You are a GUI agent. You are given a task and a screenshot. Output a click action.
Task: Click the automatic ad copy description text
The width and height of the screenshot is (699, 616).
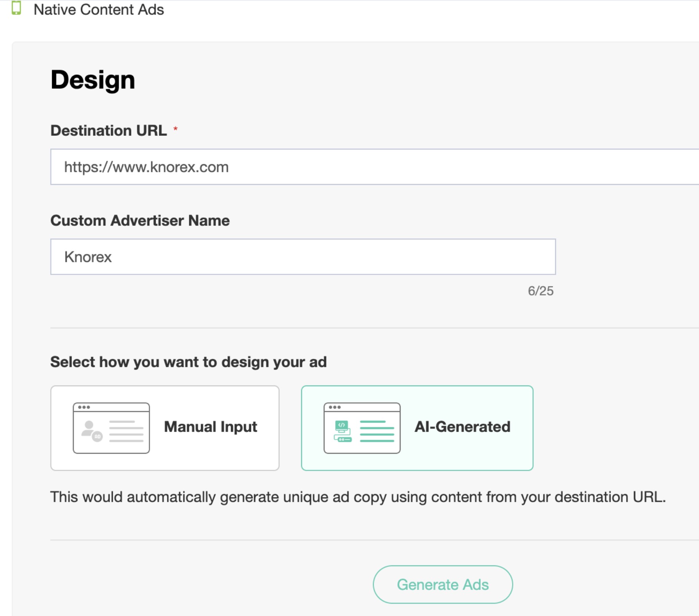coord(358,497)
